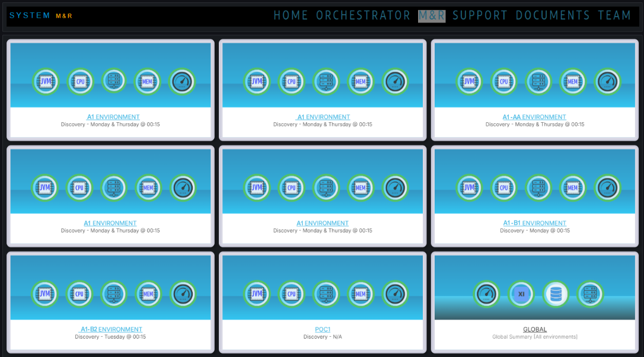This screenshot has width=644, height=357.
Task: Open the CPU icon in A1-B2 Environment card
Action: tap(79, 294)
